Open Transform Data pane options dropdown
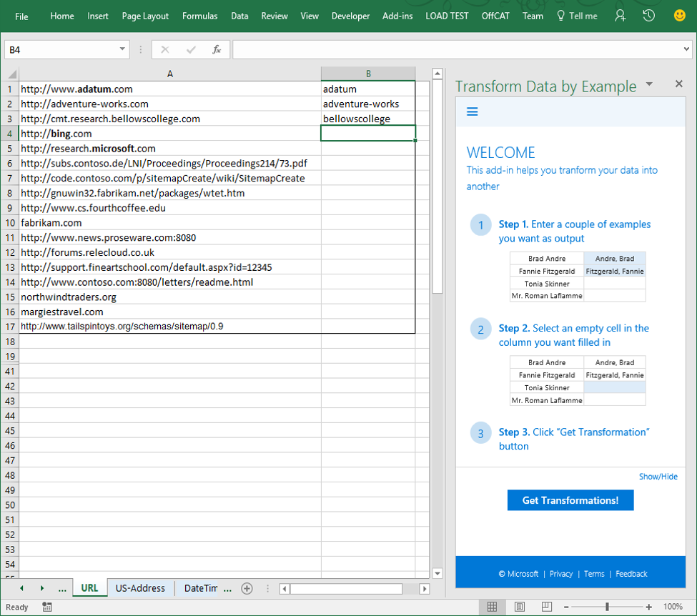697x616 pixels. pos(649,84)
